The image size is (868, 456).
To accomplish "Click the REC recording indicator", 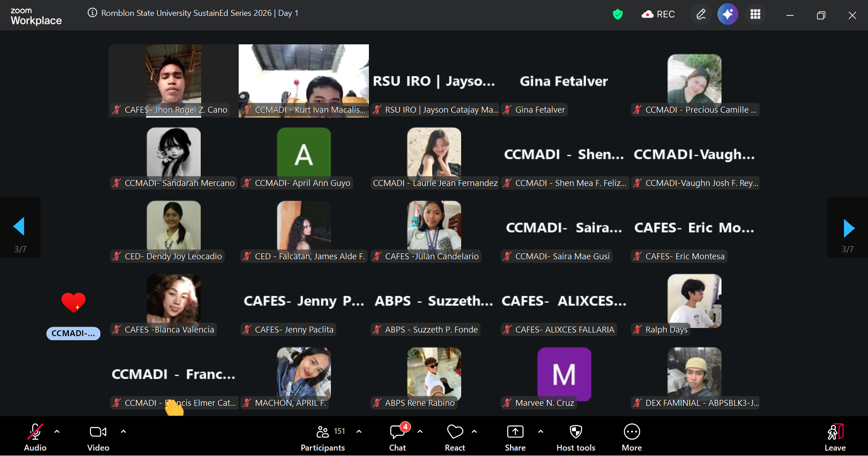I will pyautogui.click(x=658, y=14).
